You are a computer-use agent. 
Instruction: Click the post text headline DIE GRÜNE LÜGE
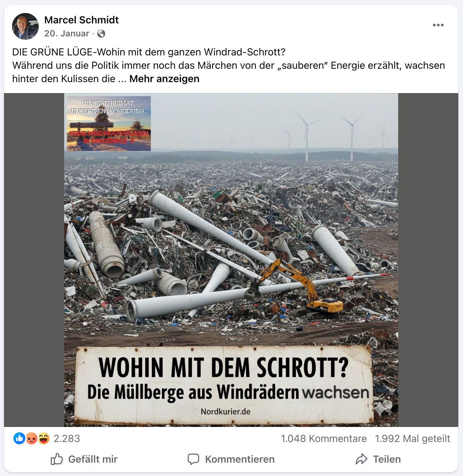[52, 52]
